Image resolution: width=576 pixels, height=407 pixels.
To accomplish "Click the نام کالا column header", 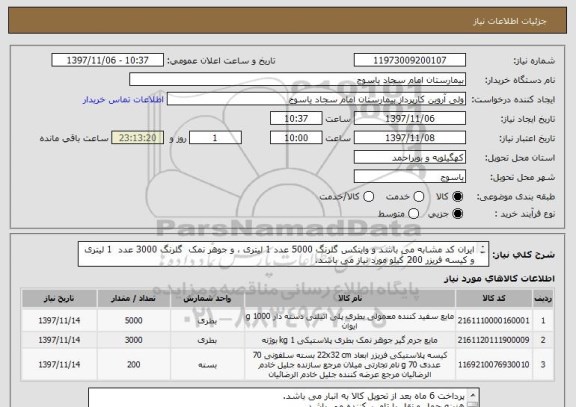I will (x=350, y=298).
